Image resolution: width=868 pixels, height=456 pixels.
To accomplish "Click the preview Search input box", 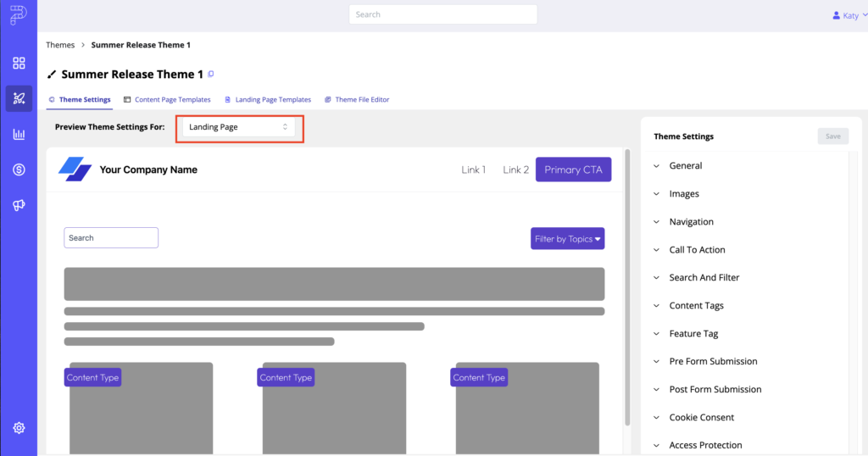I will point(111,238).
